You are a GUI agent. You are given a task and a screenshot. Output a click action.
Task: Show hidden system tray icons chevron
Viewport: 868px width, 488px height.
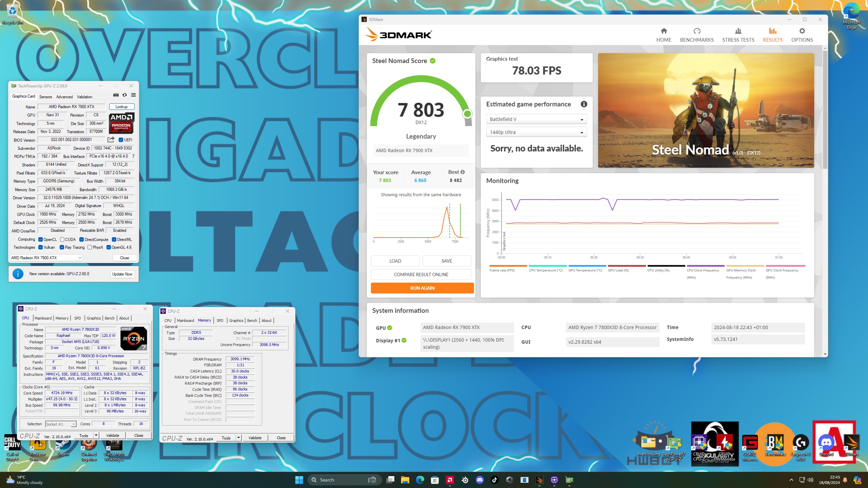791,480
